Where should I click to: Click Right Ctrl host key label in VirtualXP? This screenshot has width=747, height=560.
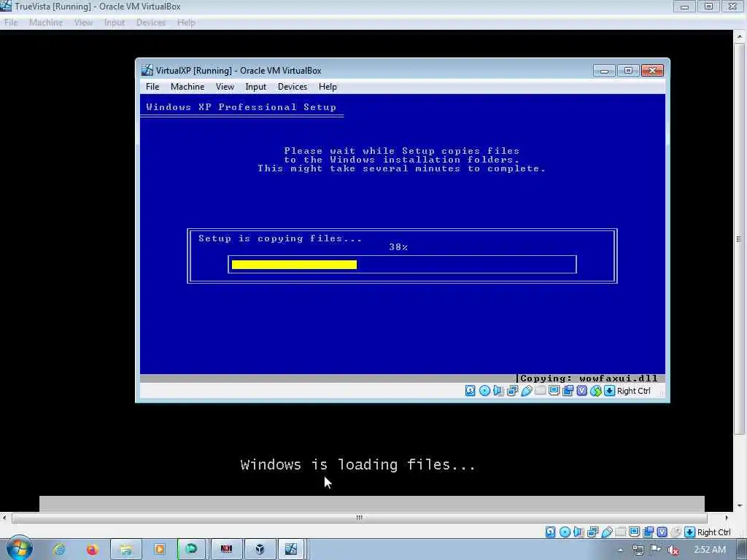634,391
